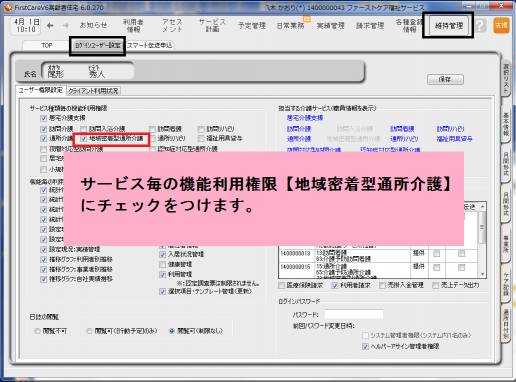516x382 pixels.
Task: Click the blue 訪問看護 service link
Action: [402, 129]
